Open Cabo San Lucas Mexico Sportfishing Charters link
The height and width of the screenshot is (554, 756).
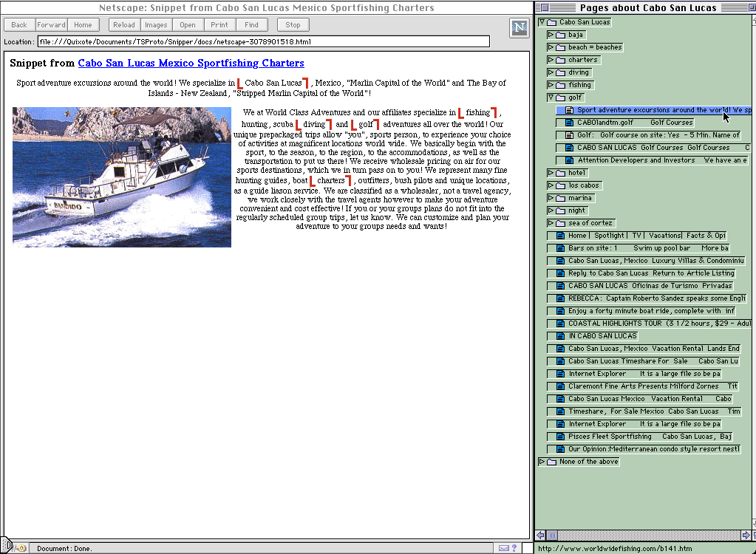coord(191,63)
